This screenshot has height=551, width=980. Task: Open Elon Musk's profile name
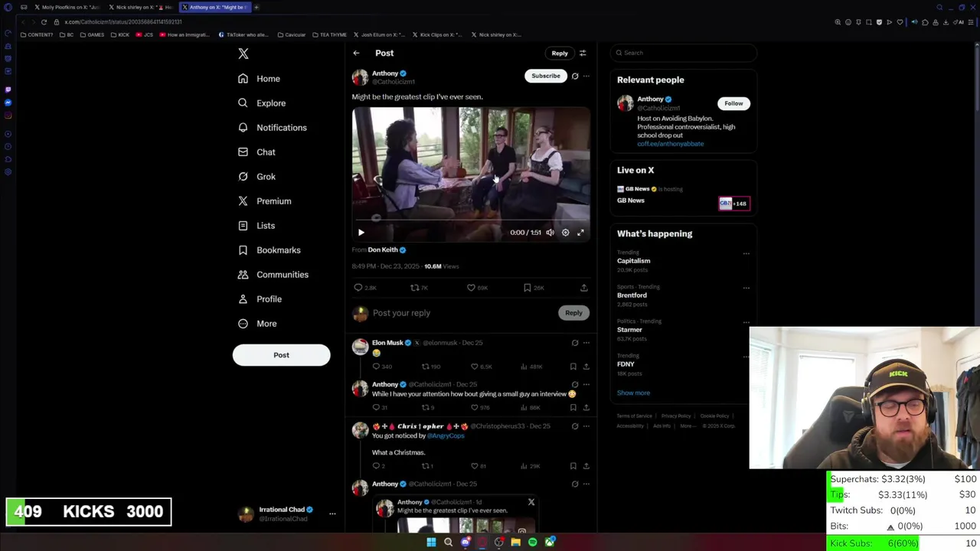(387, 343)
